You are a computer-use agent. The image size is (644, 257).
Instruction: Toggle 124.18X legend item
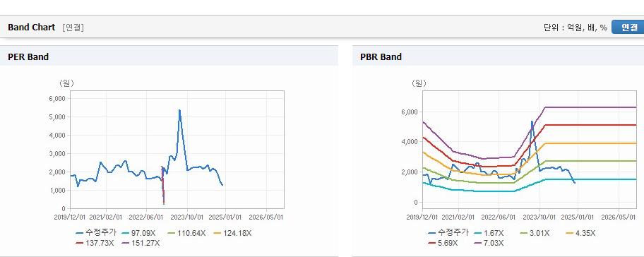click(x=232, y=233)
